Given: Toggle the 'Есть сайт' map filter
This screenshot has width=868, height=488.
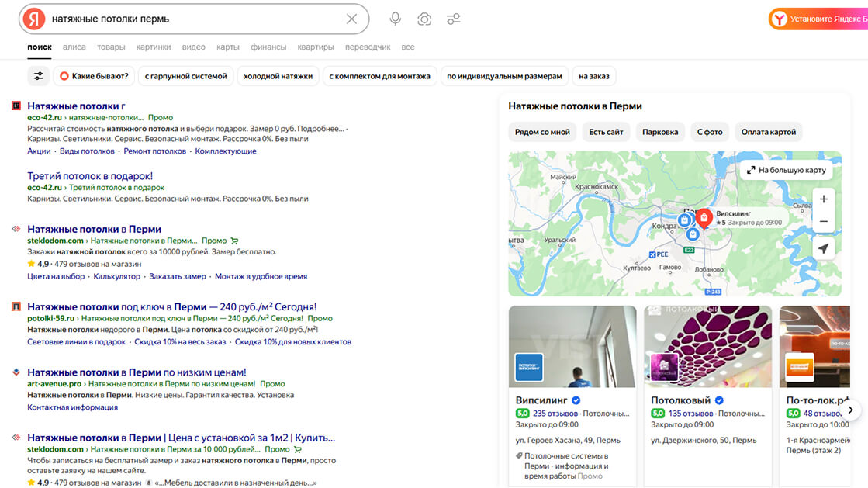Looking at the screenshot, I should tap(606, 132).
